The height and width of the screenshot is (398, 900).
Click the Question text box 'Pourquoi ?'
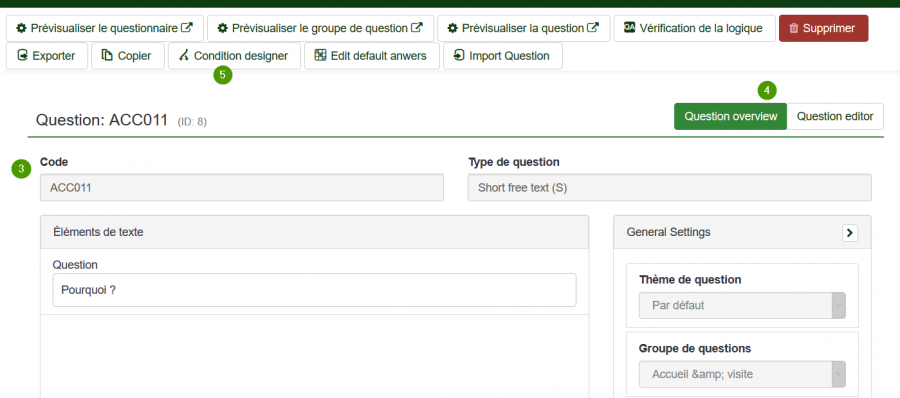315,290
